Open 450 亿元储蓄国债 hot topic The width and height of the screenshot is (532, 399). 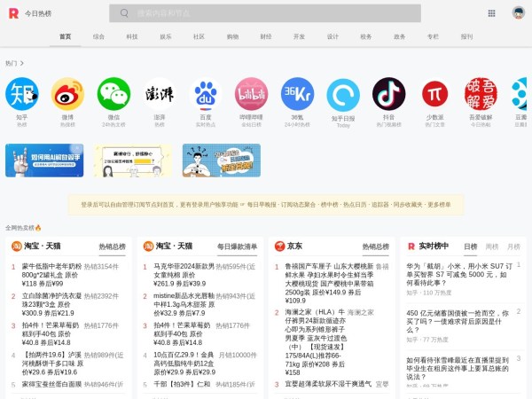[x=458, y=321]
